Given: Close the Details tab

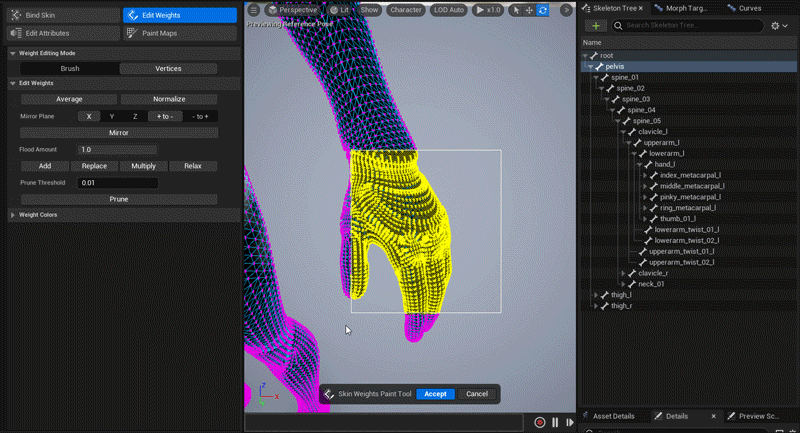Looking at the screenshot, I should (x=713, y=416).
